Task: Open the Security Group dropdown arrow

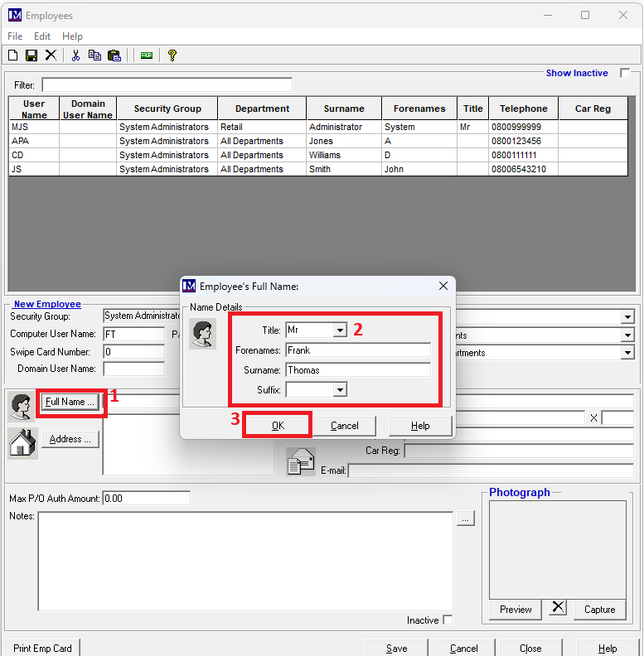Action: pyautogui.click(x=627, y=316)
